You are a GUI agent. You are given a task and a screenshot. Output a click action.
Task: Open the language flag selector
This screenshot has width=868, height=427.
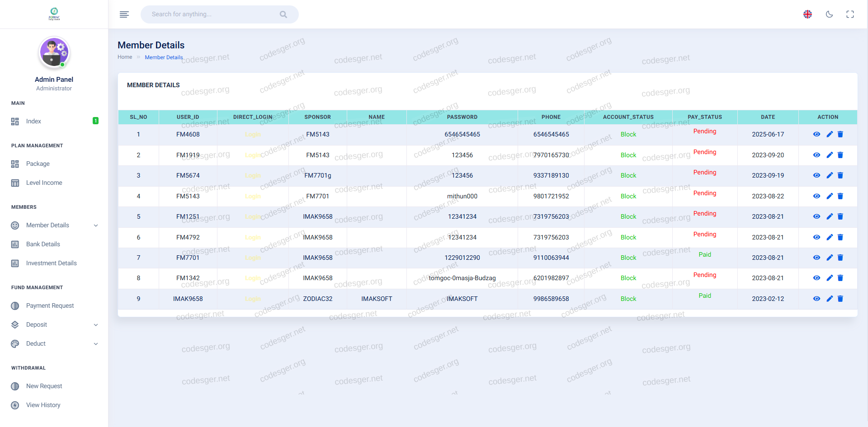tap(807, 14)
